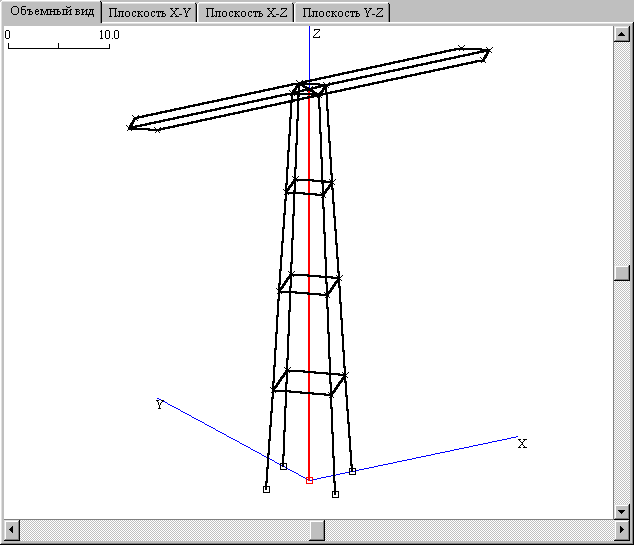This screenshot has height=545, width=634.
Task: Select the tower base node on X axis
Action: [x=352, y=471]
